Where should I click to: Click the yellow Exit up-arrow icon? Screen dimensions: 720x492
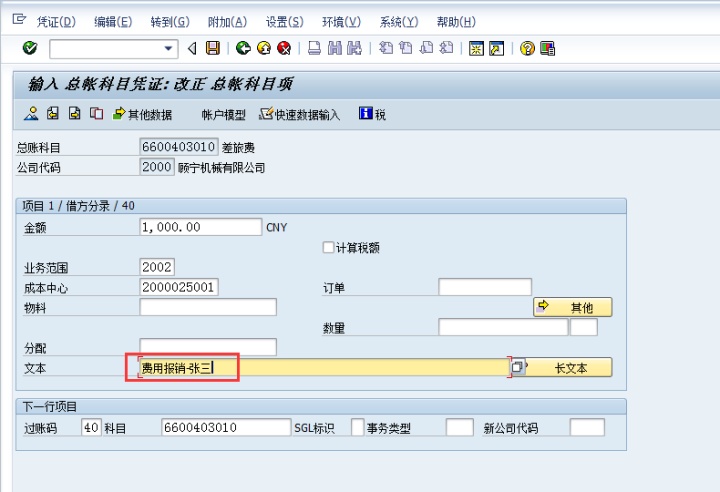click(x=264, y=48)
